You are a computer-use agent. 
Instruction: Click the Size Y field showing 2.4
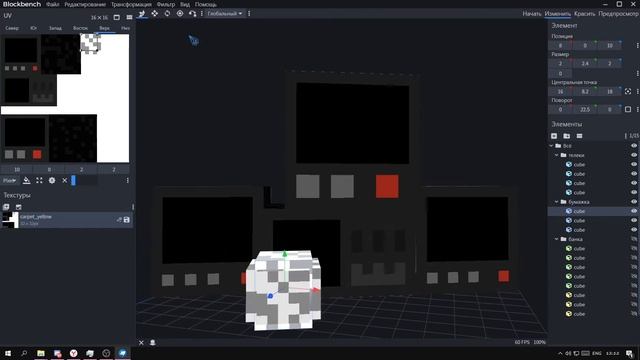pos(585,63)
